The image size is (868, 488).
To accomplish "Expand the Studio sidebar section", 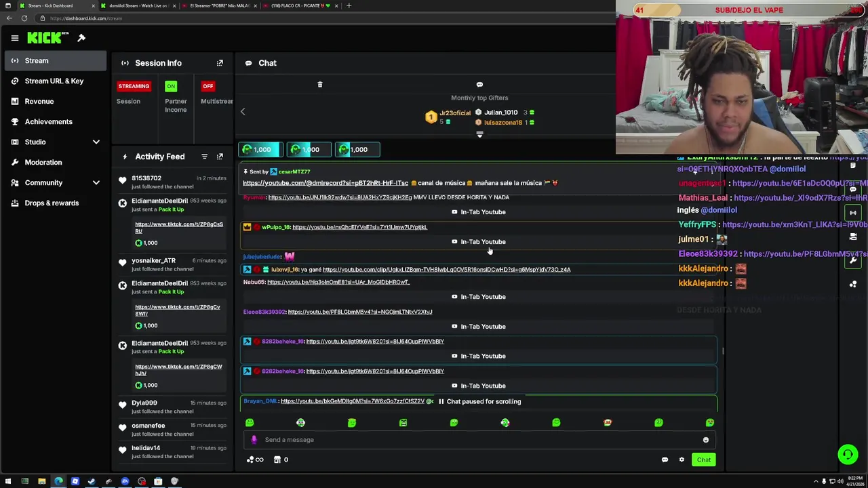I will click(96, 142).
